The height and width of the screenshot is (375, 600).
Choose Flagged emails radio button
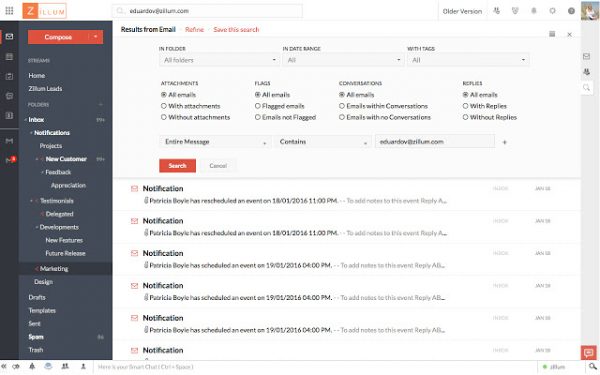pyautogui.click(x=280, y=106)
